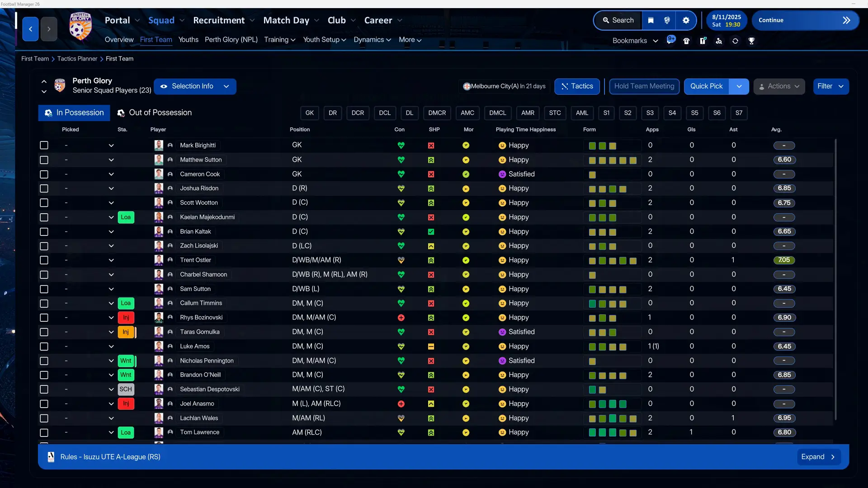Expand the Training submenu
Screen dimensions: 868x488
coord(279,40)
